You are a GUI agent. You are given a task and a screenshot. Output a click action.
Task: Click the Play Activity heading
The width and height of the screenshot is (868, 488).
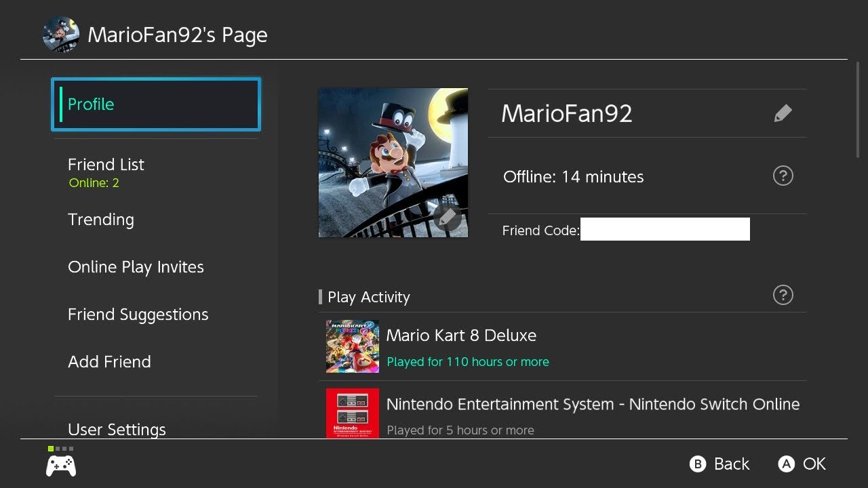(x=369, y=297)
